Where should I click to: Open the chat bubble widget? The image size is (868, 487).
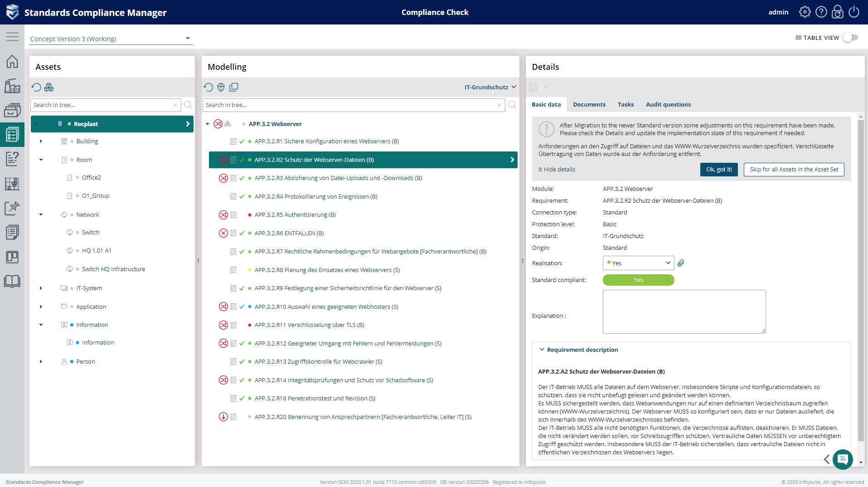tap(843, 459)
